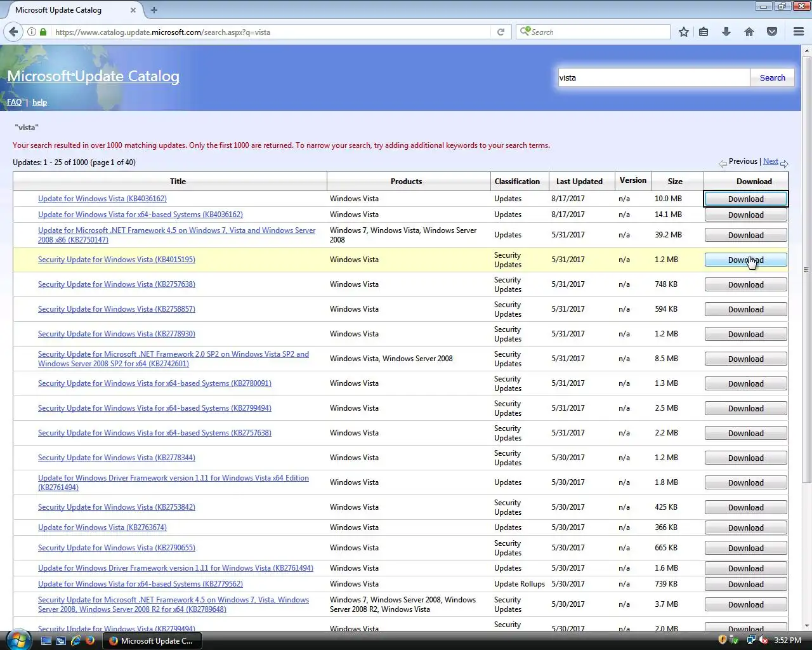The image size is (812, 650).
Task: Download Update for Windows Vista (KB4036162)
Action: tap(746, 199)
